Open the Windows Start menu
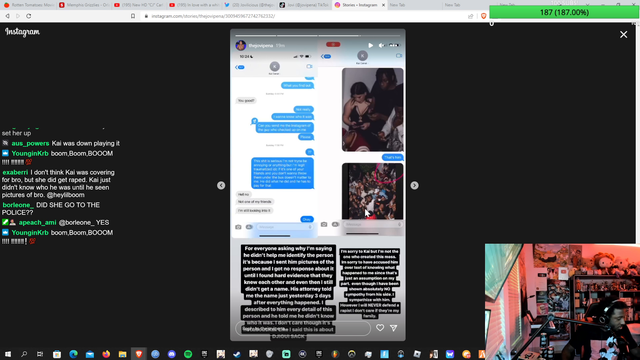The width and height of the screenshot is (640, 360). (x=8, y=354)
